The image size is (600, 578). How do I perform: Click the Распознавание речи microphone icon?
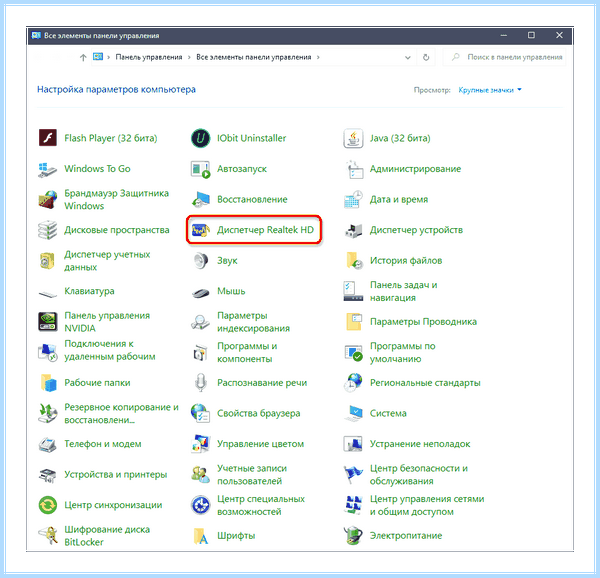(201, 383)
